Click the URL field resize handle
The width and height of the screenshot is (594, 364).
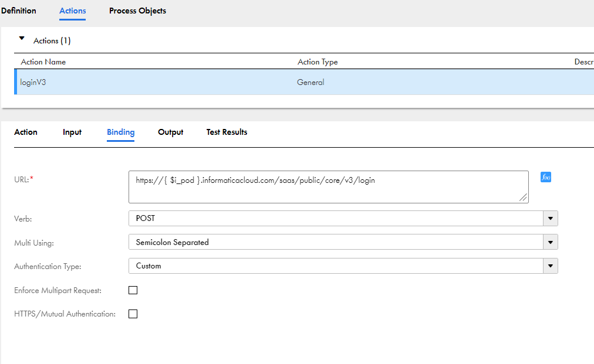[x=523, y=198]
